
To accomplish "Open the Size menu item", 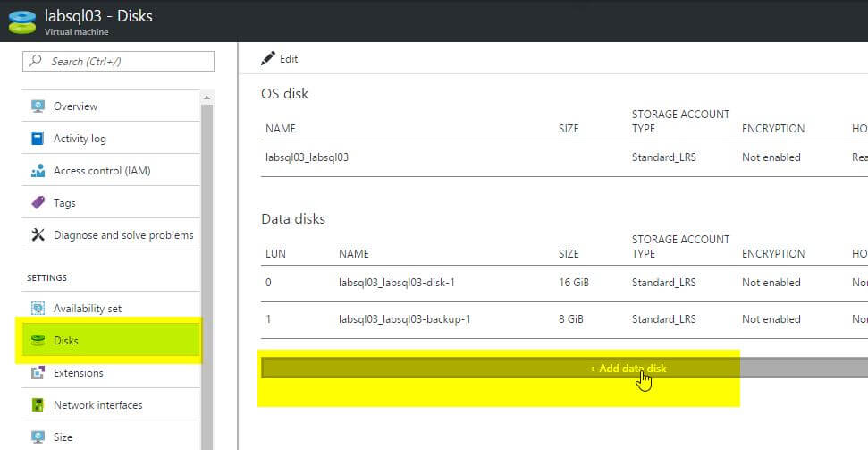I will (111, 437).
